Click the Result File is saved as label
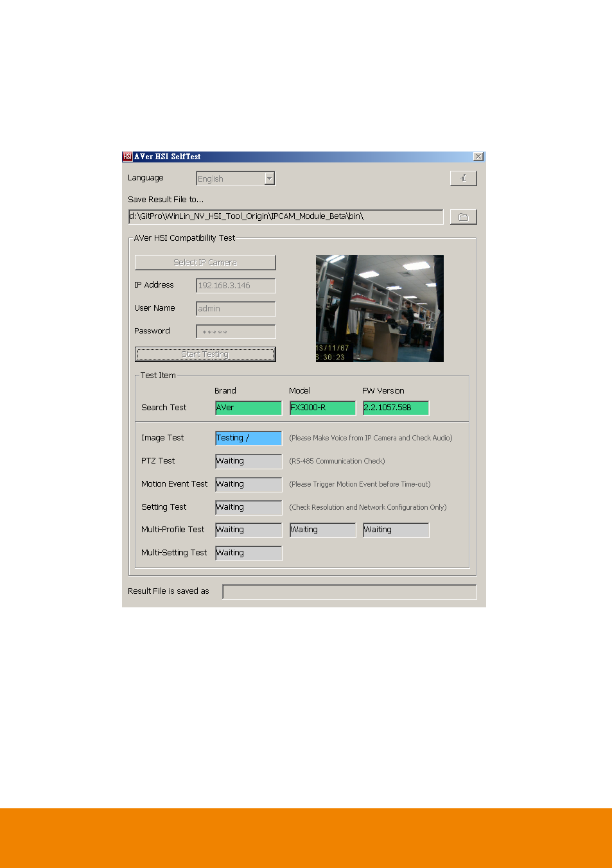Viewport: 612px width, 868px height. coord(168,591)
